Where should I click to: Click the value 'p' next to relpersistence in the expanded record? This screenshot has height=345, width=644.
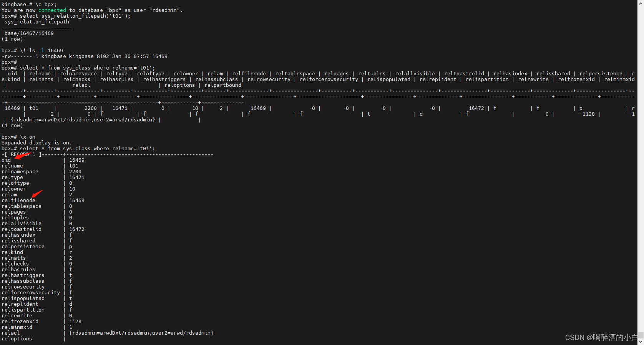pyautogui.click(x=71, y=247)
